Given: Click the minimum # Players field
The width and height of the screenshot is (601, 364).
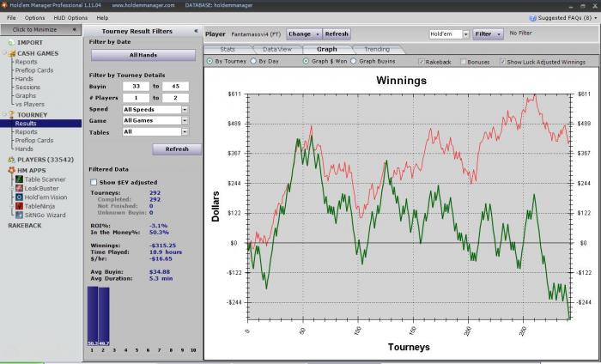Looking at the screenshot, I should (136, 98).
